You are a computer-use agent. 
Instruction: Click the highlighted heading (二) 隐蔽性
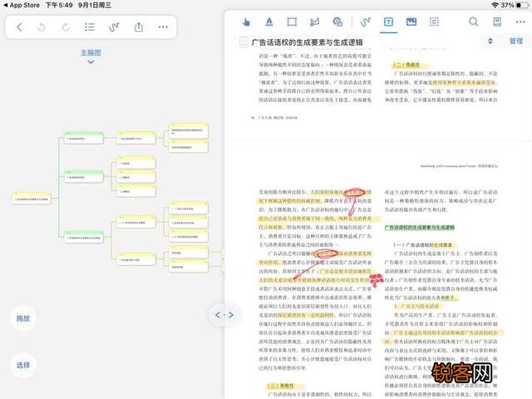pos(406,65)
